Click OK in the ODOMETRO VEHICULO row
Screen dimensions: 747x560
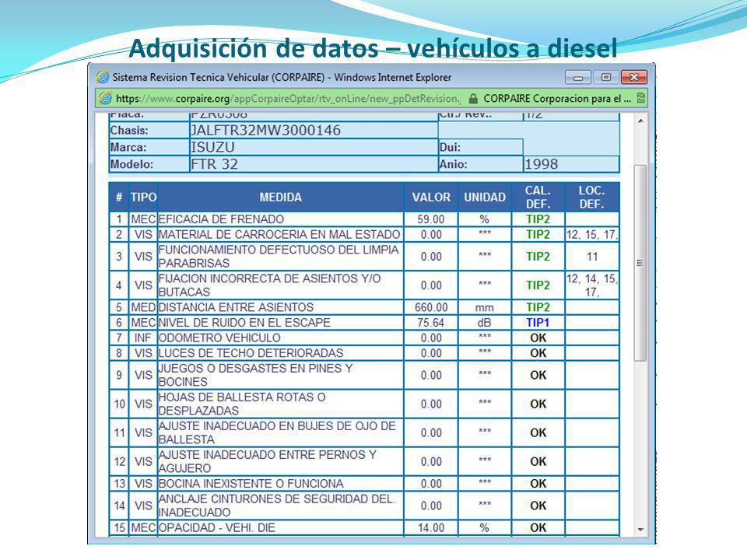538,338
